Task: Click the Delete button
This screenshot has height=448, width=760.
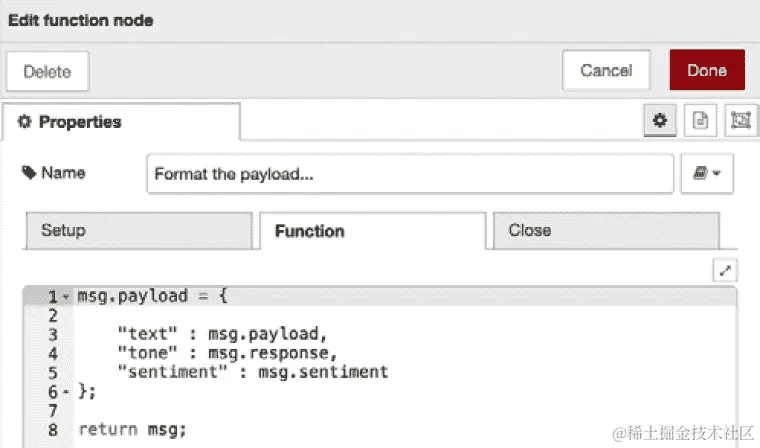Action: pos(48,71)
